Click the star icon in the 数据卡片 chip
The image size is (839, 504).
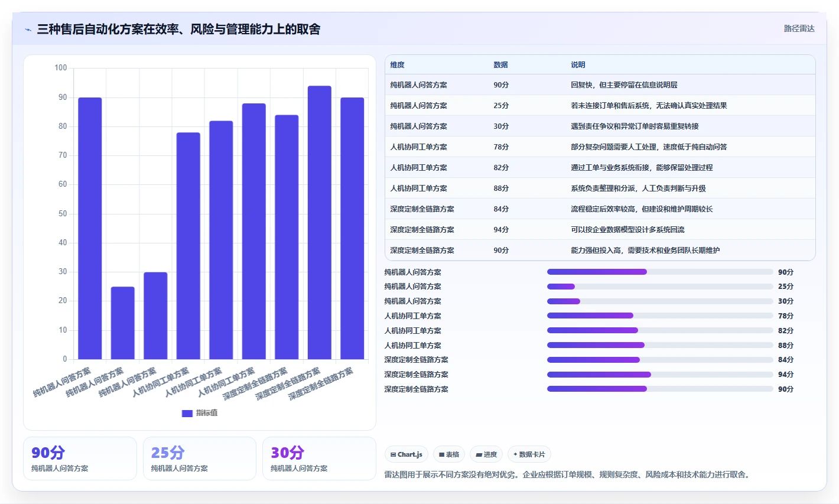[515, 454]
